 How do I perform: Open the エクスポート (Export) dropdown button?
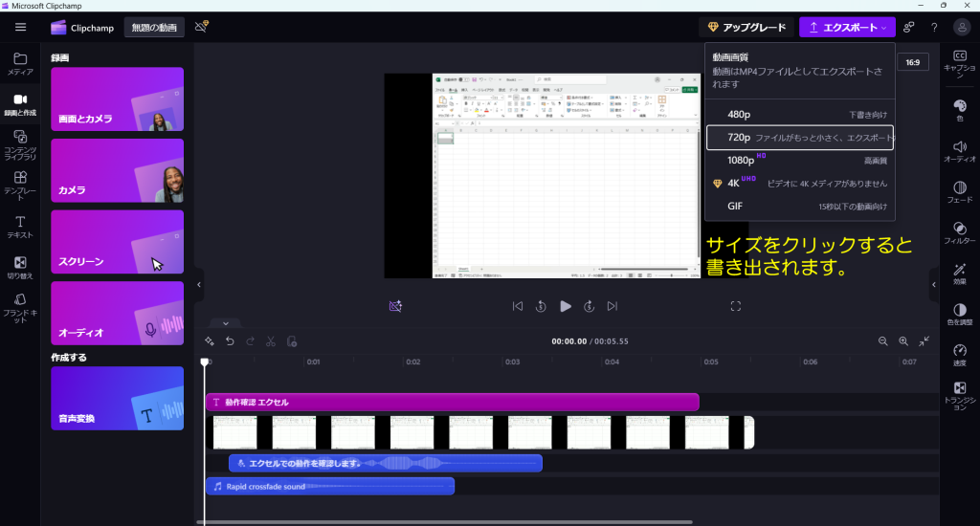coord(847,28)
